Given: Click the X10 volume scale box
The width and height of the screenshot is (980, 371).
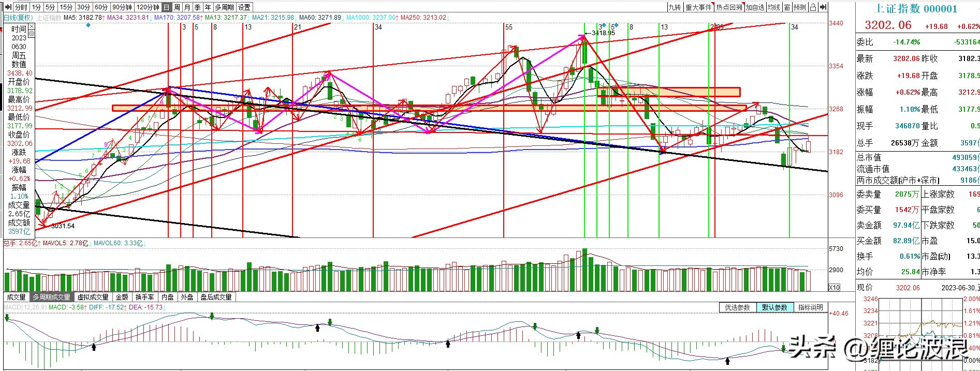Looking at the screenshot, I should [x=834, y=287].
